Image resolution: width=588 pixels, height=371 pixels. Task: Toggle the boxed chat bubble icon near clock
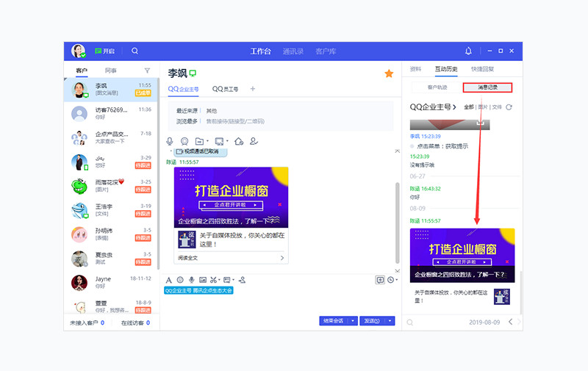coord(380,280)
